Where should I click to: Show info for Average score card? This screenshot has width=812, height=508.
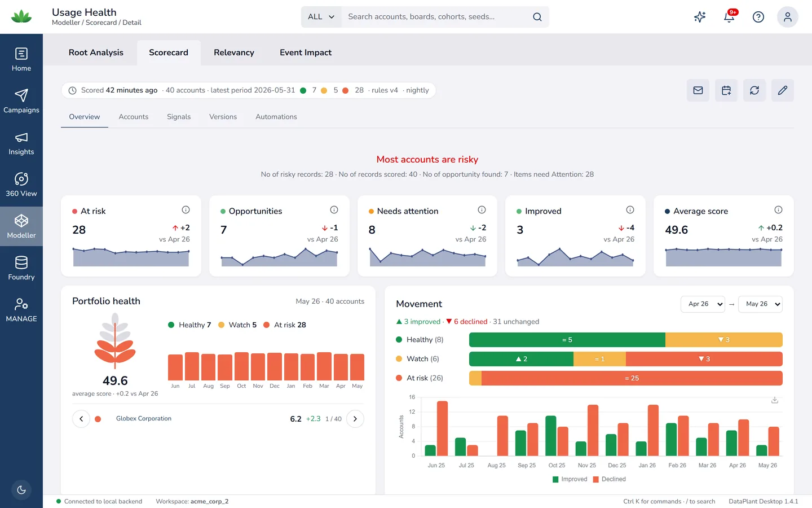(778, 210)
